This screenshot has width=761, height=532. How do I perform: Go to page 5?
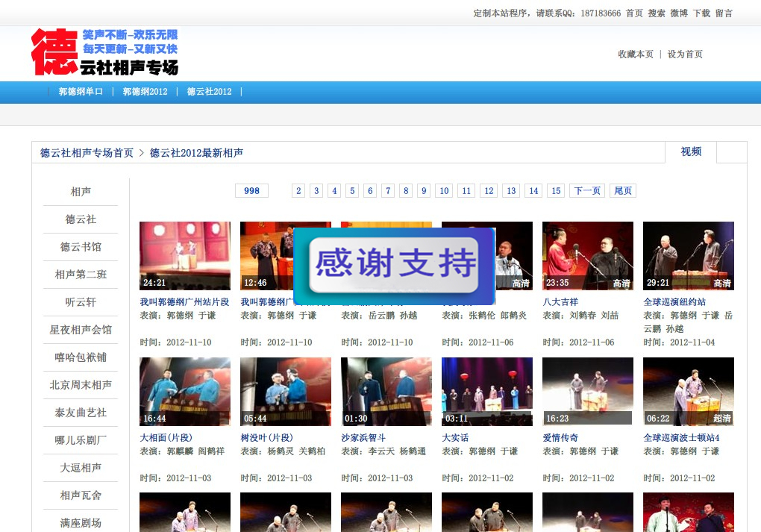coord(352,191)
